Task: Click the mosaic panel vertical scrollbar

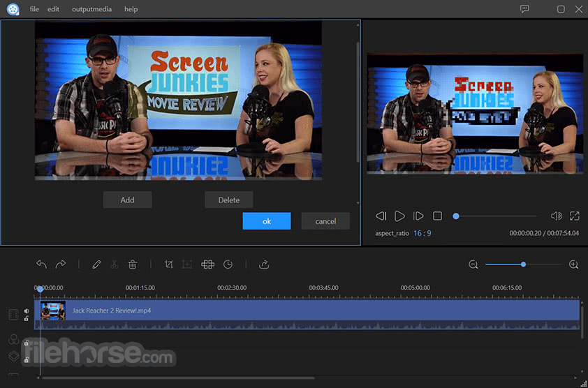Action: coord(358,102)
